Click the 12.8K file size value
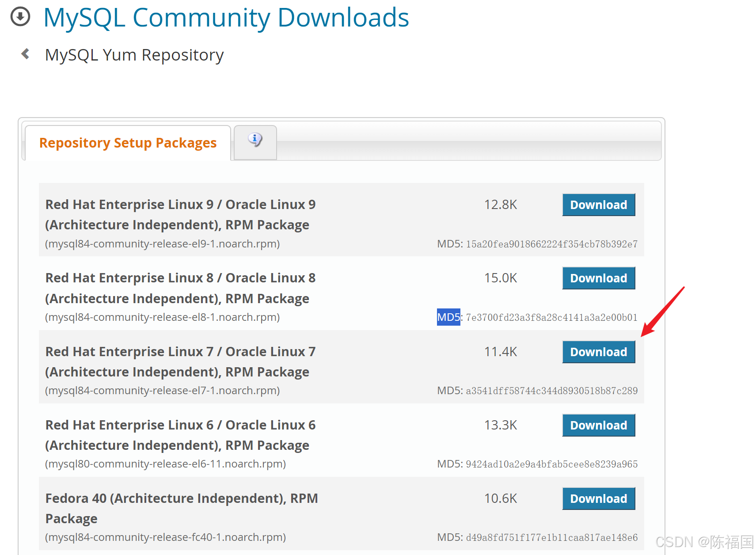The image size is (756, 555). [501, 205]
